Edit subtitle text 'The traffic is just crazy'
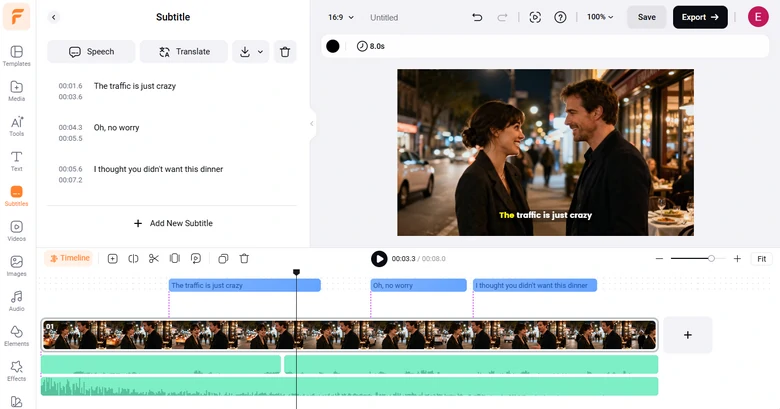The width and height of the screenshot is (780, 409). coord(135,86)
